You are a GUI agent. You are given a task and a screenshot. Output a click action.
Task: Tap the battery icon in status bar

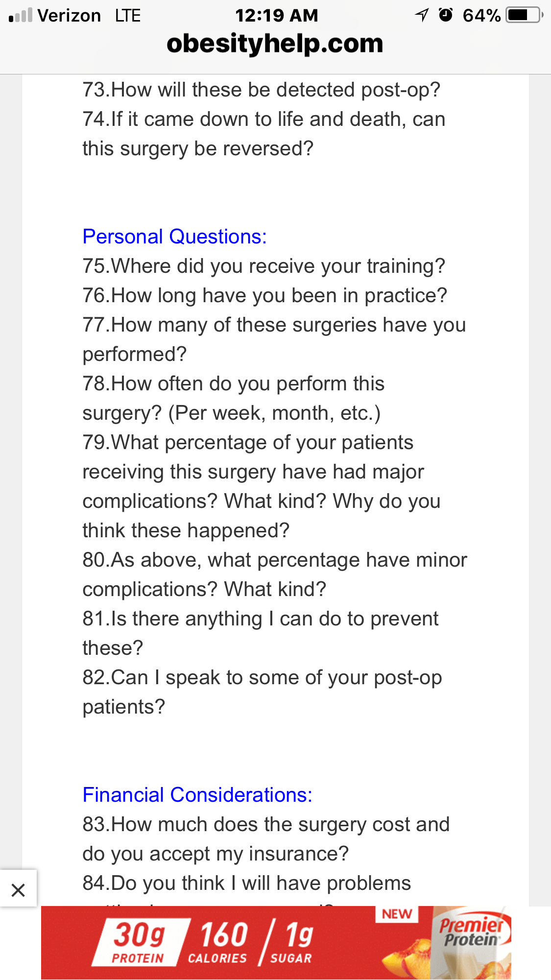[x=525, y=15]
